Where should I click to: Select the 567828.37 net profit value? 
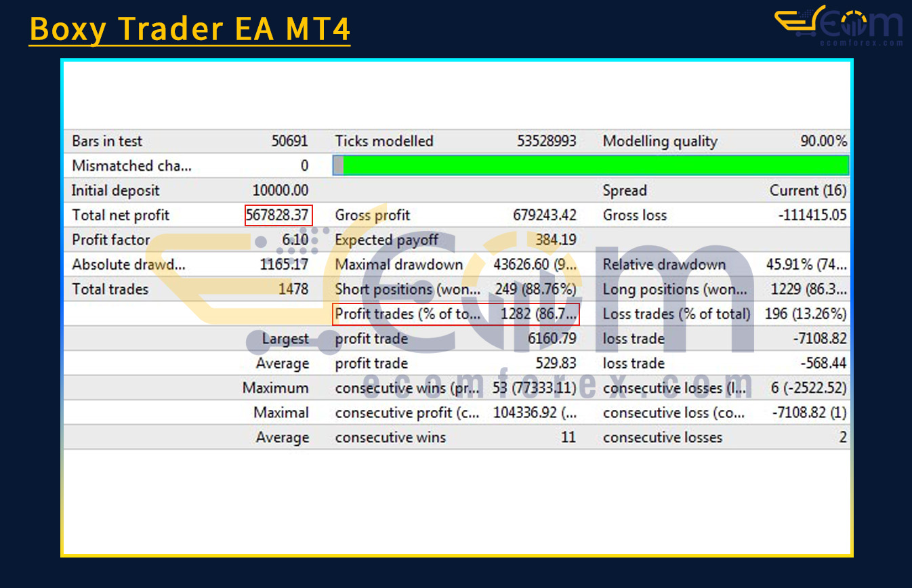point(278,215)
